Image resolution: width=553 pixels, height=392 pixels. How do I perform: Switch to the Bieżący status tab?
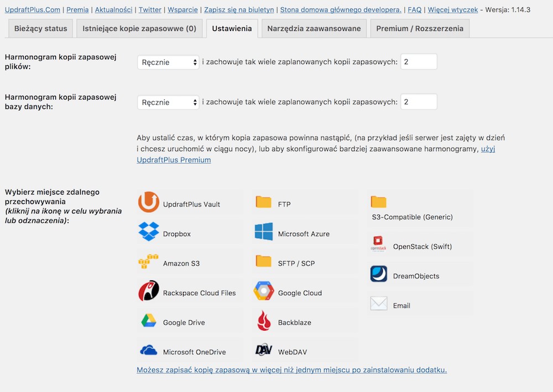[x=40, y=29]
